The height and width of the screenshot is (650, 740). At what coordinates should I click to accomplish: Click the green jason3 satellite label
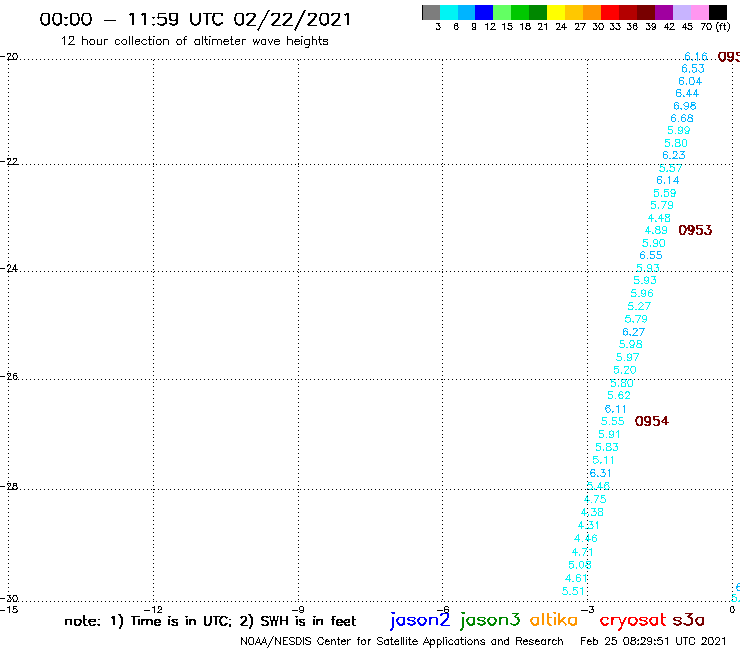(490, 620)
